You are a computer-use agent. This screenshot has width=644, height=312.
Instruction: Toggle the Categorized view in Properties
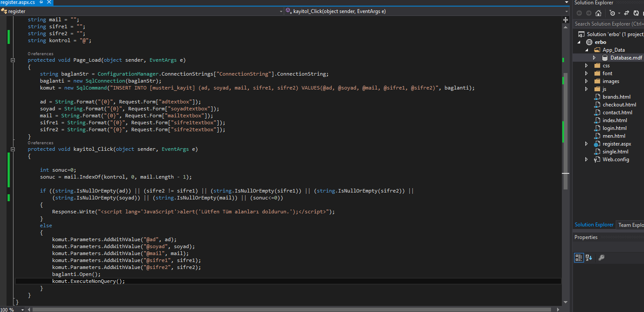pyautogui.click(x=579, y=258)
